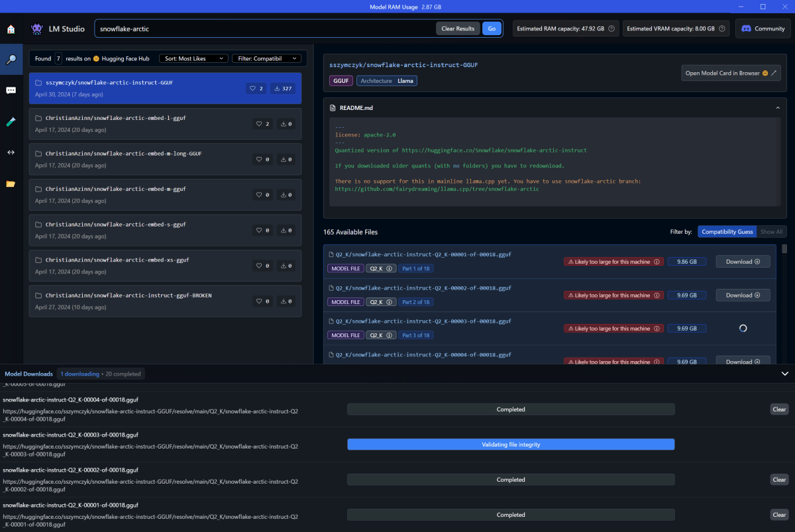Click the Part 3 of 18 badge
Image resolution: width=795 pixels, height=532 pixels.
[x=416, y=335]
